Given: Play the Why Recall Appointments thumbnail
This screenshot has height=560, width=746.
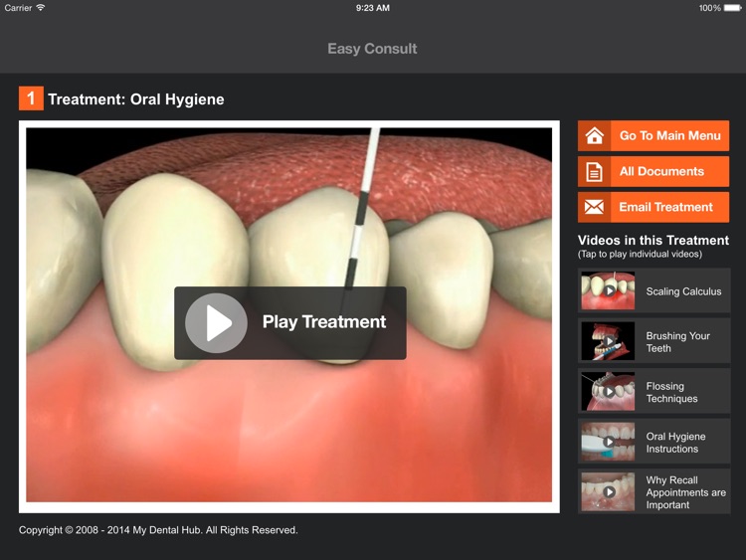Looking at the screenshot, I should (x=608, y=491).
